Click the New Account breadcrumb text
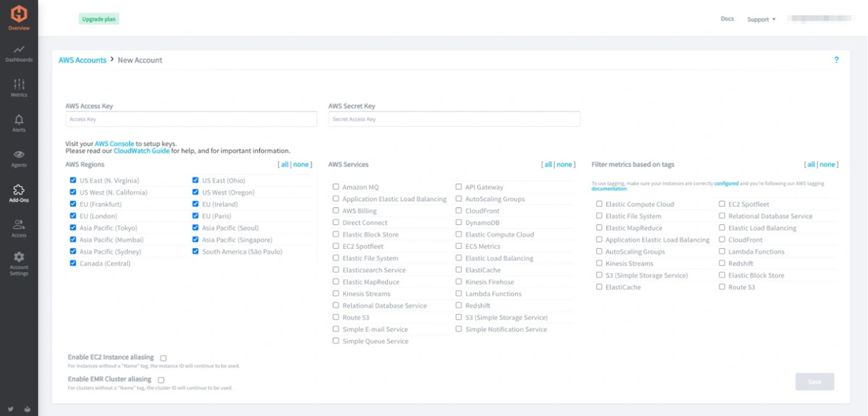This screenshot has width=868, height=416. point(140,60)
